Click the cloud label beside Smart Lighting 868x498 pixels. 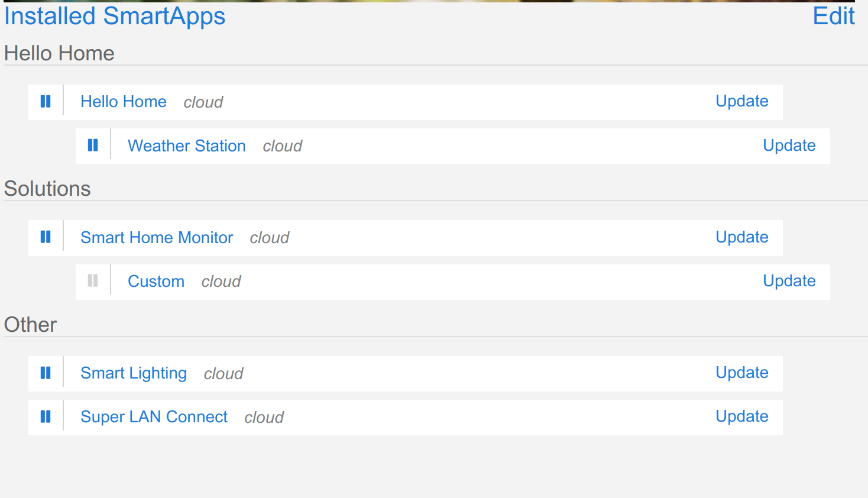pyautogui.click(x=224, y=374)
